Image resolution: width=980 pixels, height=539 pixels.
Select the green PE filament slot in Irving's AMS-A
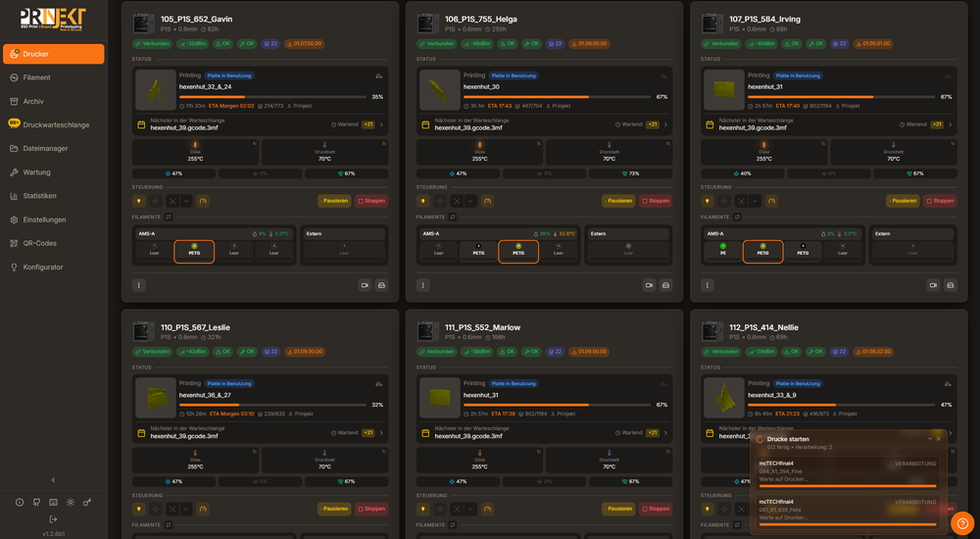723,250
